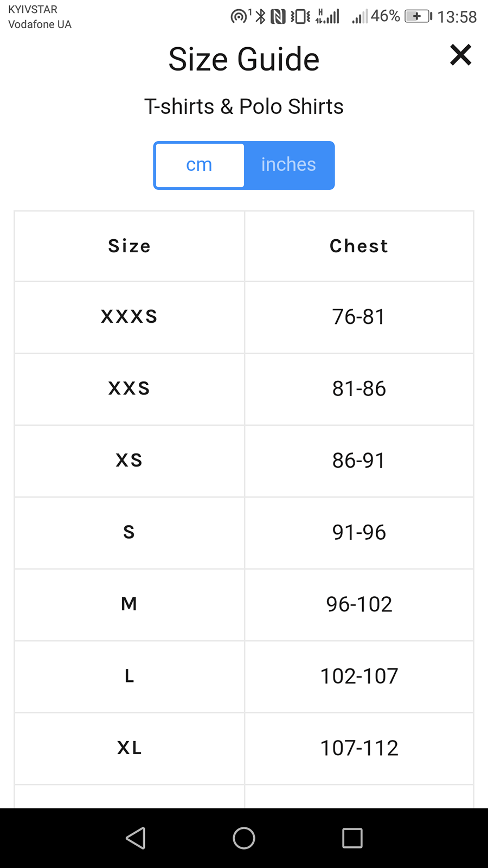Tap the Bluetooth status icon
The width and height of the screenshot is (488, 868).
tap(261, 16)
